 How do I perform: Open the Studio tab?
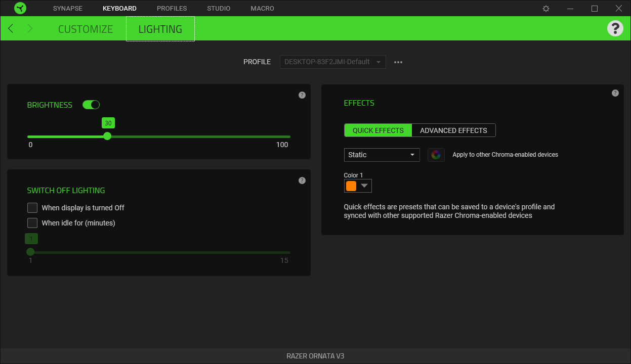coord(219,9)
